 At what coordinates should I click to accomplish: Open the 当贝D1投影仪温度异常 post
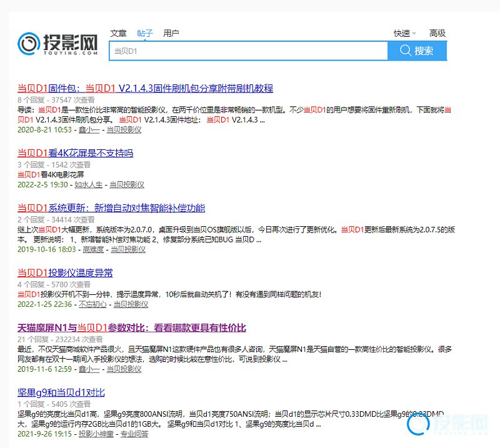pos(65,273)
